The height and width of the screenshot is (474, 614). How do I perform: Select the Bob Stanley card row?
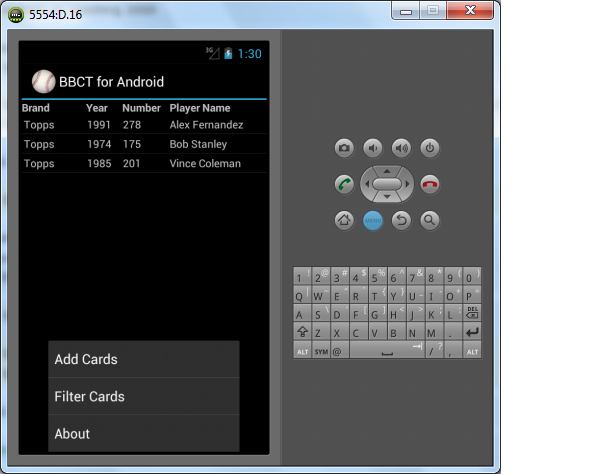(x=144, y=144)
